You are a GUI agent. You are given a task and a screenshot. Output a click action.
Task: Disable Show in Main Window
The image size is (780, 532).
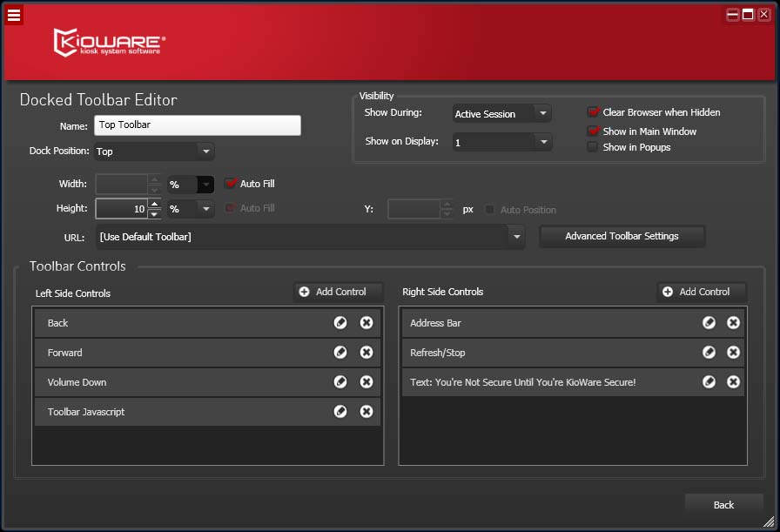pos(593,131)
